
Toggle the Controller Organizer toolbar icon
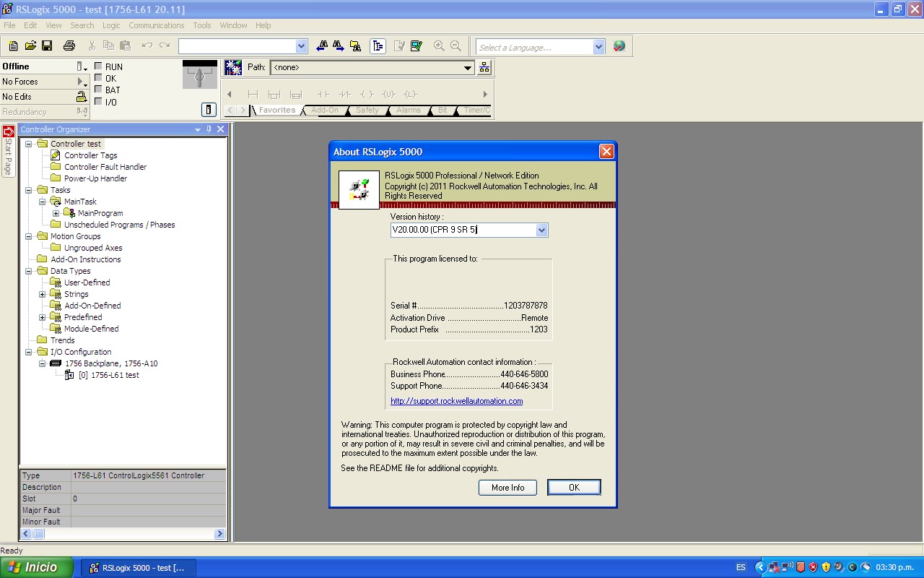[378, 46]
